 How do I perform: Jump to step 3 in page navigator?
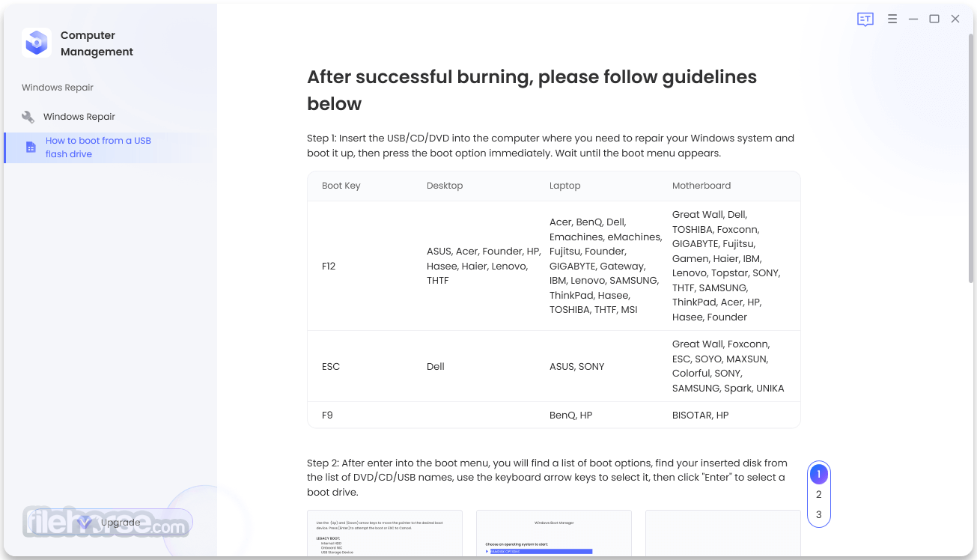click(819, 514)
